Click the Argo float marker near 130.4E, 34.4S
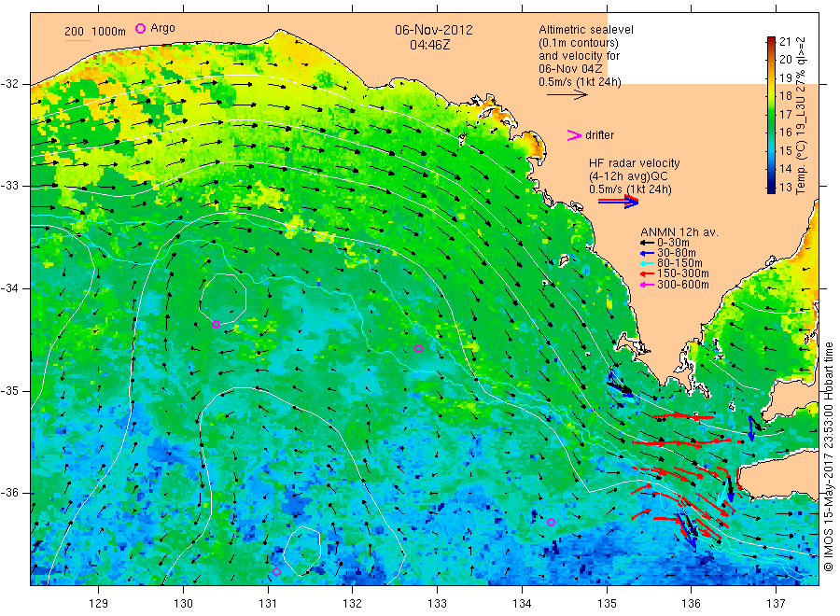Screen dimensions: 840x616 [x=216, y=324]
